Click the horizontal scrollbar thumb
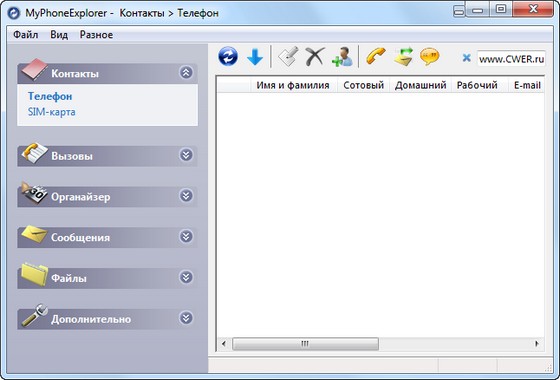This screenshot has height=380, width=560. 305,344
